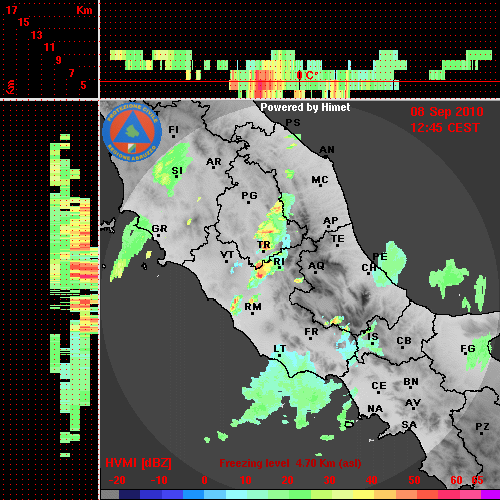This screenshot has height=500, width=500.
Task: Click the '17' height scale value
Action: pyautogui.click(x=12, y=10)
